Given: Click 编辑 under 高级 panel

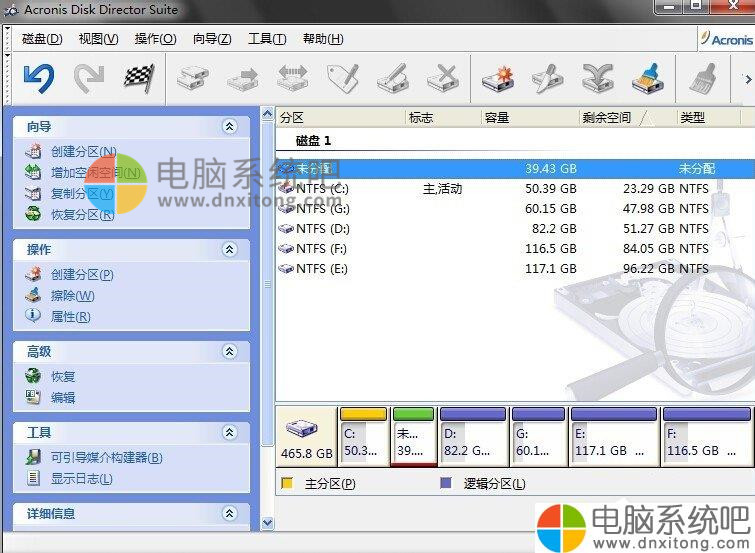Looking at the screenshot, I should pyautogui.click(x=63, y=397).
